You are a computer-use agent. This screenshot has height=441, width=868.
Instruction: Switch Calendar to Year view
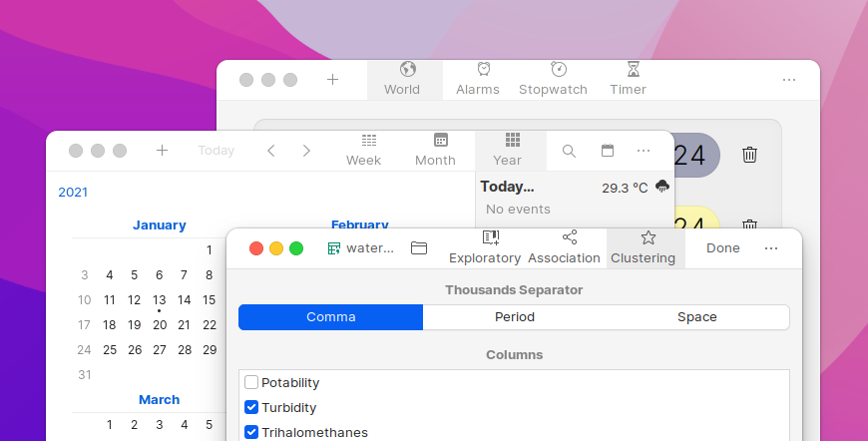[511, 151]
